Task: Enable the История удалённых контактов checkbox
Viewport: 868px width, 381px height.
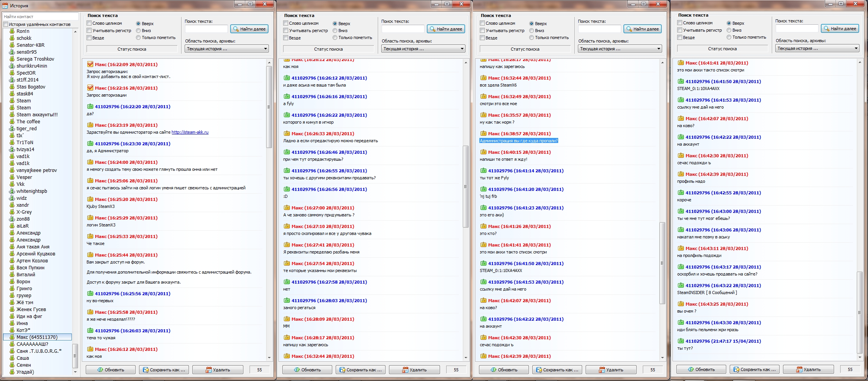Action: [5, 24]
